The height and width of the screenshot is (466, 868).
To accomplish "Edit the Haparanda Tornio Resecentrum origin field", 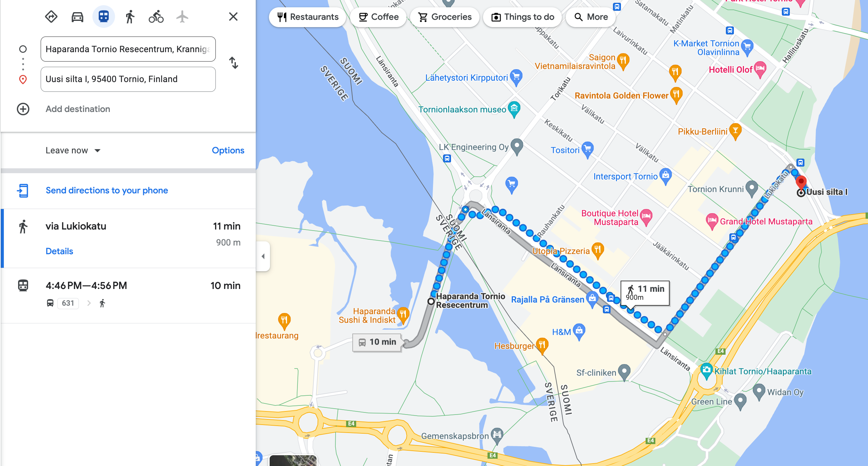I will click(x=128, y=49).
